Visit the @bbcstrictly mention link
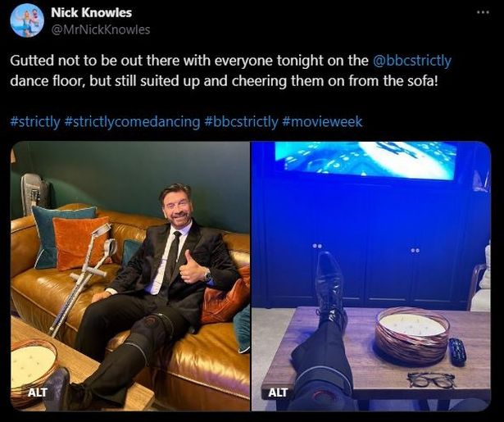 (x=412, y=61)
